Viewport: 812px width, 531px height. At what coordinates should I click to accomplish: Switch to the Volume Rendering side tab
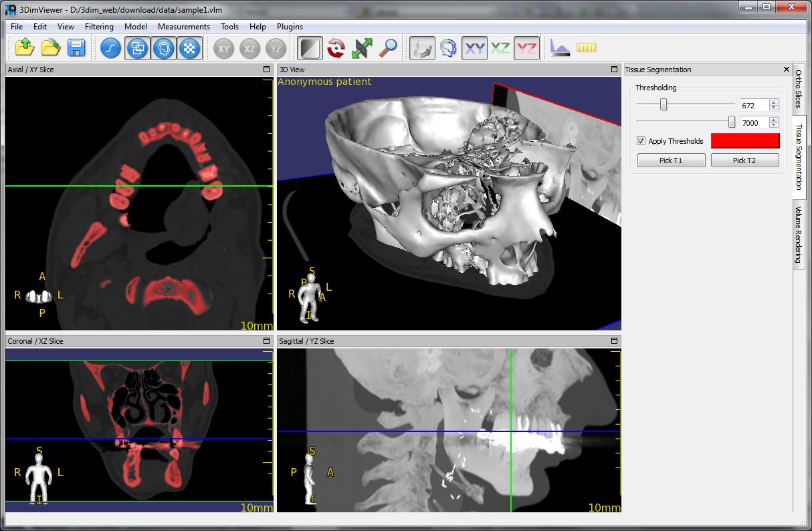pos(798,235)
